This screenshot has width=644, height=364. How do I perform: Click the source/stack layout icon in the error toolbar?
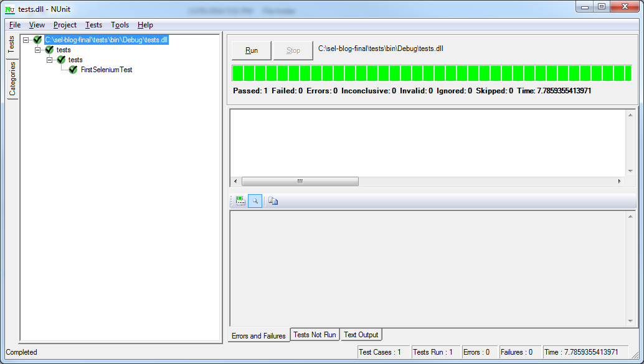240,201
